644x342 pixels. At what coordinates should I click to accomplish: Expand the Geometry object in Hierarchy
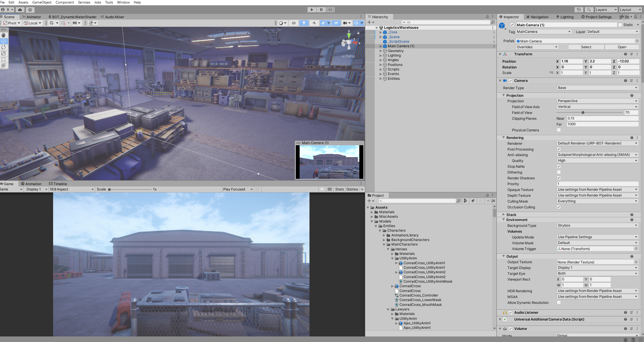tap(381, 51)
